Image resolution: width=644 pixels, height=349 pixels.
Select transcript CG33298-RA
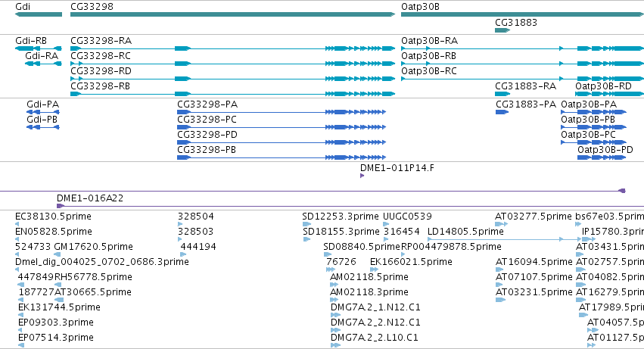[101, 41]
